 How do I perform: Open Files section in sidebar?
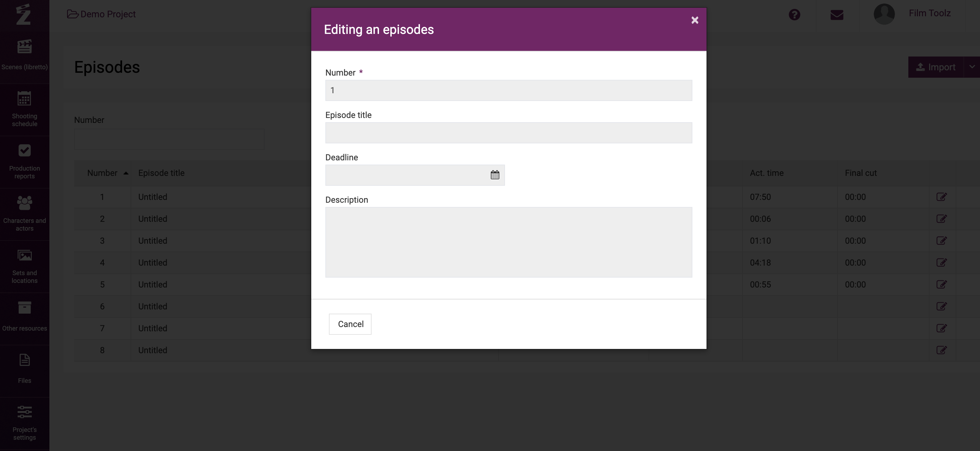click(x=24, y=369)
